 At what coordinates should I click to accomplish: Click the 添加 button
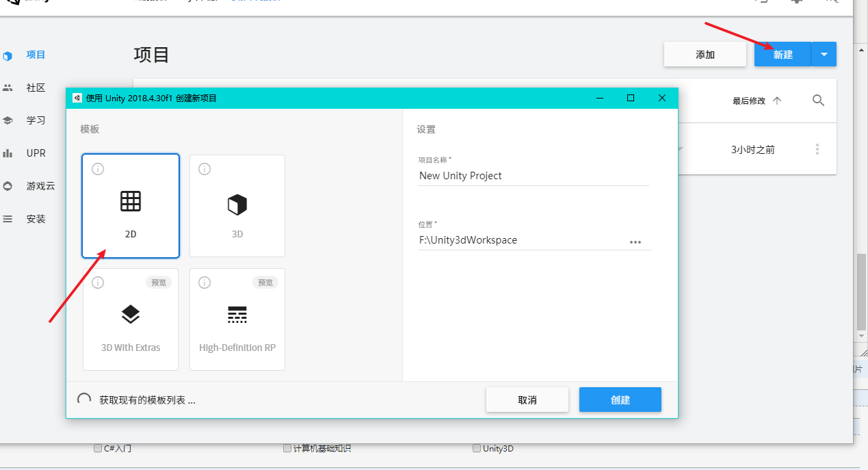(x=705, y=55)
